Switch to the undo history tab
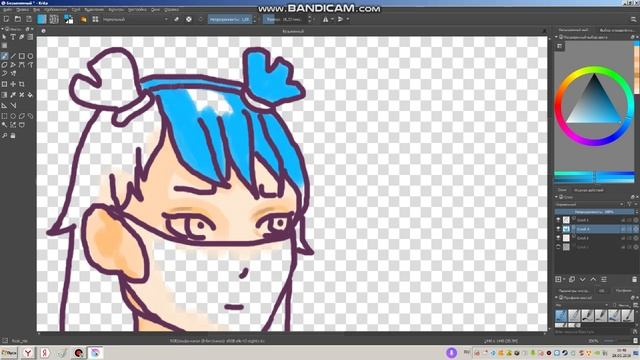Viewport: 640px width, 360px height. click(x=589, y=190)
